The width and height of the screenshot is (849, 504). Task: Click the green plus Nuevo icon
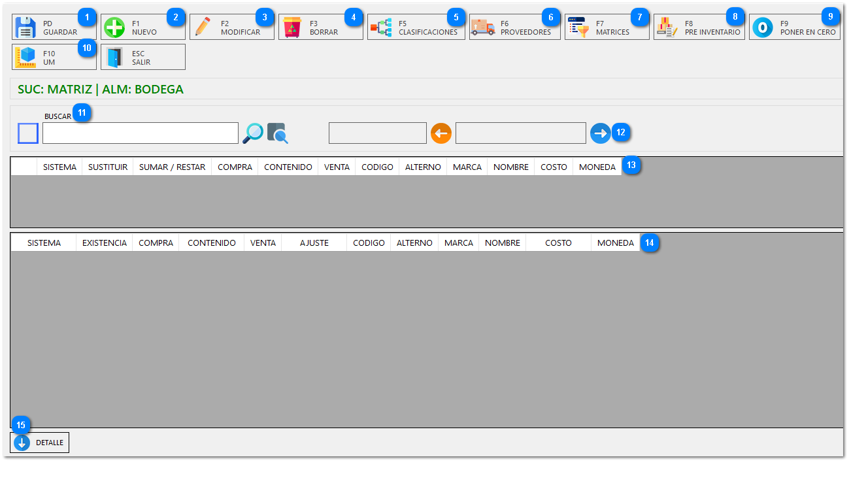pos(114,27)
